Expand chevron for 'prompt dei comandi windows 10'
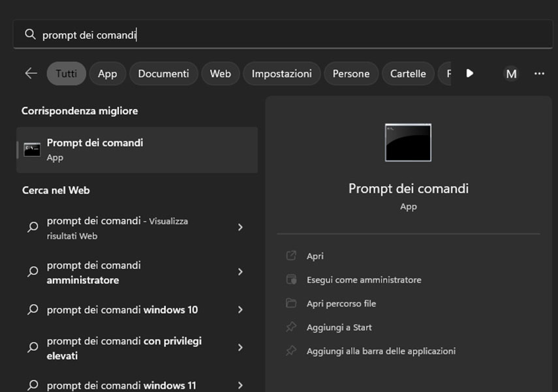 click(241, 310)
